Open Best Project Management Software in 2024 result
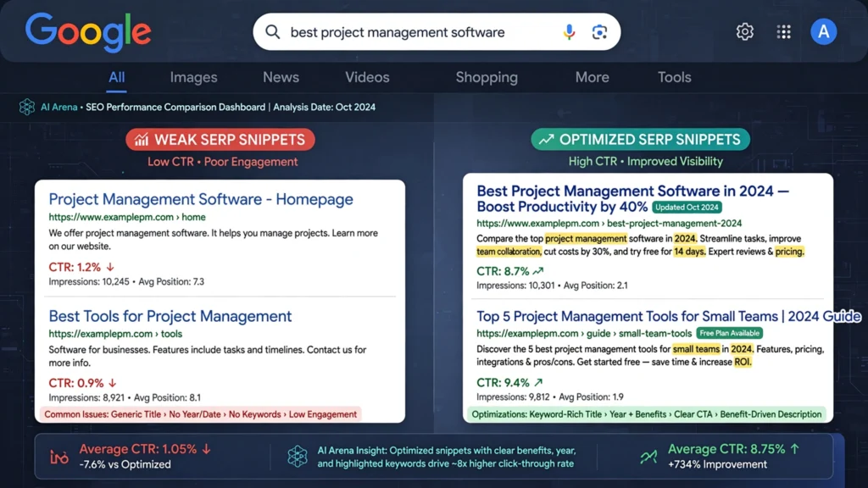The image size is (868, 488). [x=632, y=198]
